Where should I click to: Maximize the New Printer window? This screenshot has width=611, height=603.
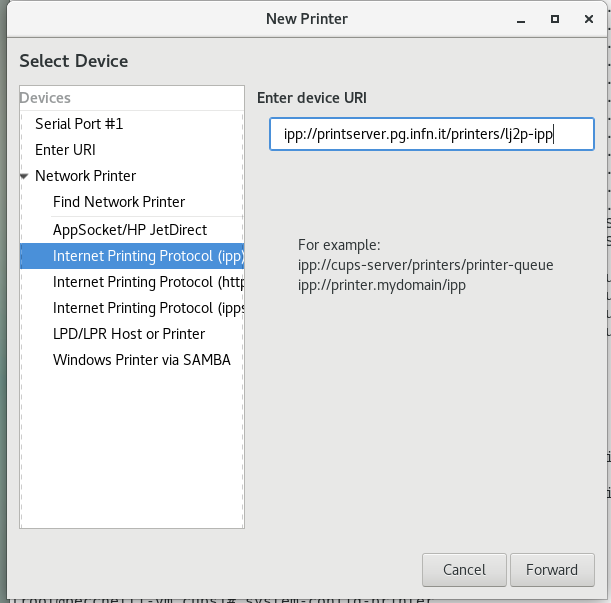pyautogui.click(x=555, y=19)
